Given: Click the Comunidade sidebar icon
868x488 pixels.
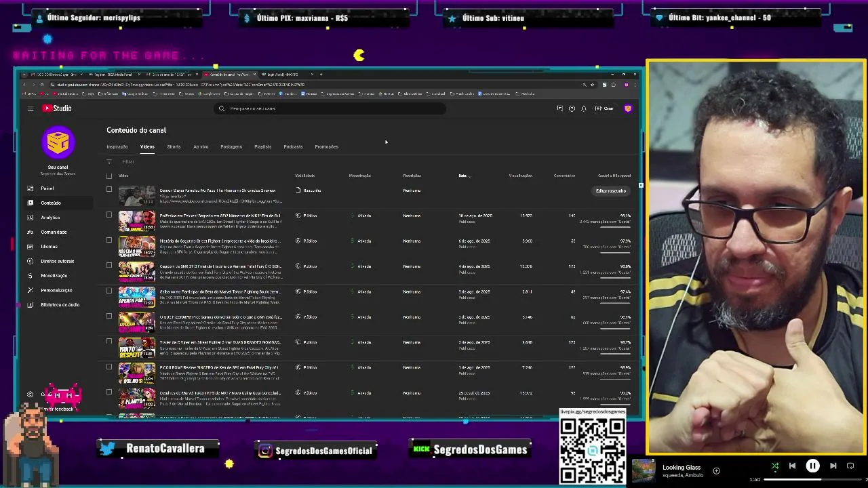Looking at the screenshot, I should click(31, 232).
